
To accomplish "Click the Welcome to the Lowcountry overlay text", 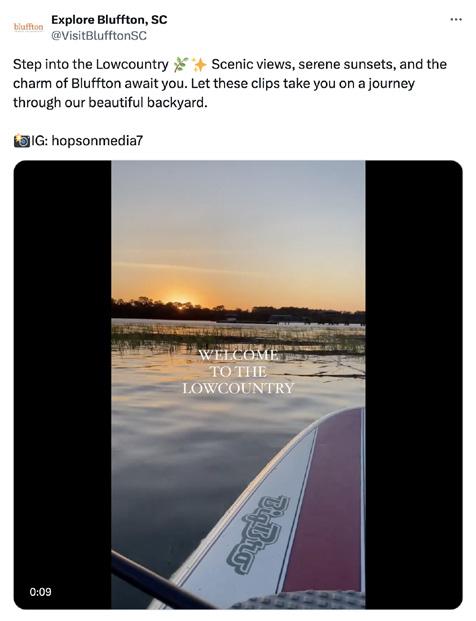I will tap(238, 371).
